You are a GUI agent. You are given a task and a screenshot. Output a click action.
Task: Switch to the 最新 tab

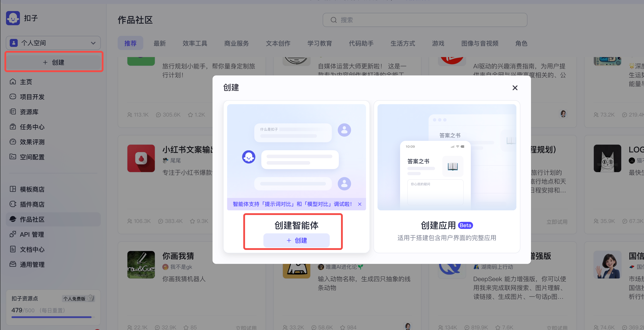click(x=160, y=43)
